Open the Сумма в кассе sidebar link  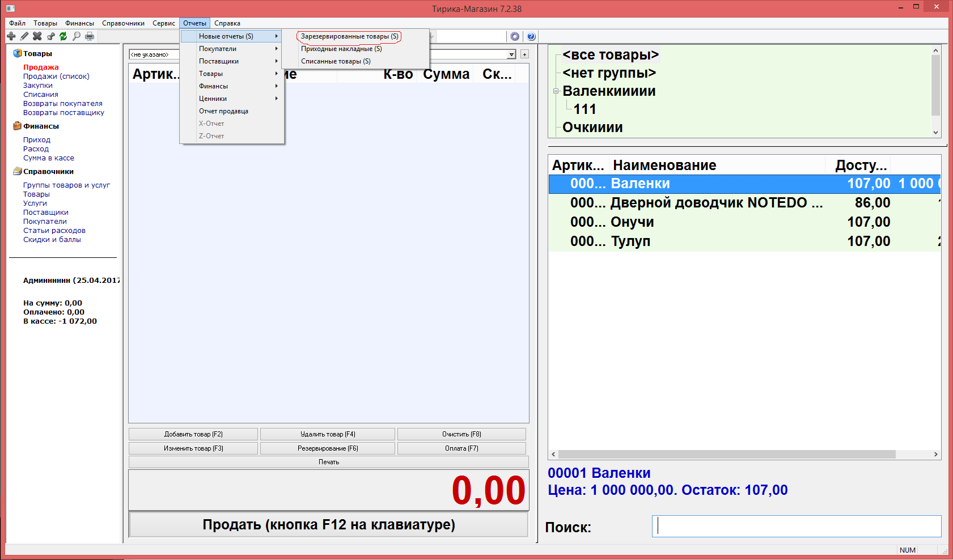coord(49,158)
